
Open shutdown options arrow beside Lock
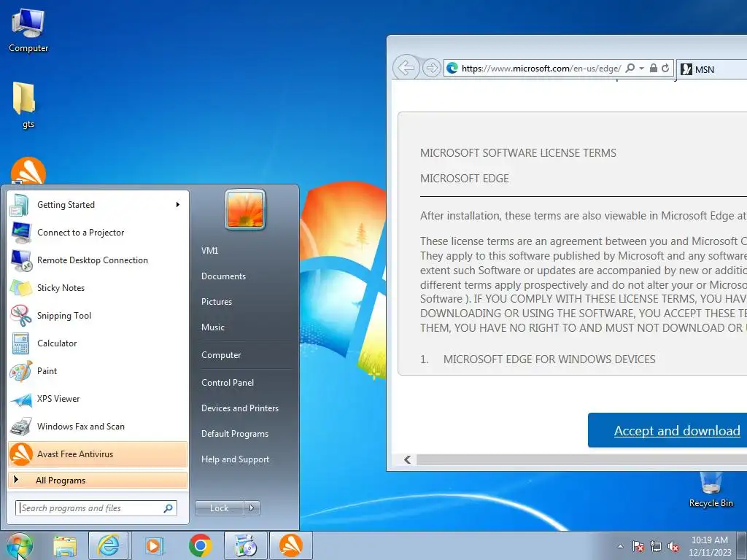[x=252, y=508]
